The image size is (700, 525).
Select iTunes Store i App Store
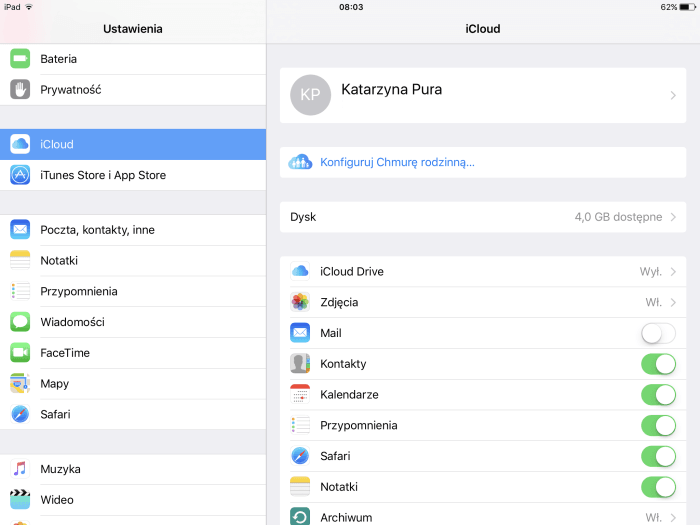[133, 175]
